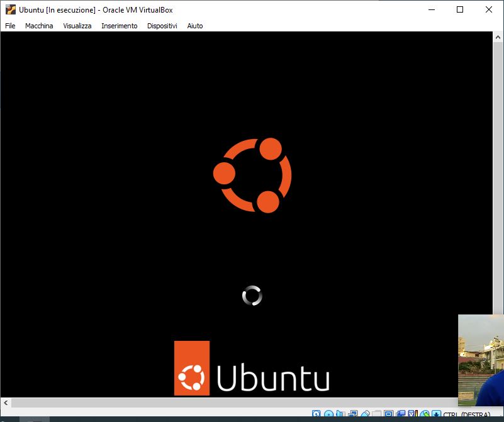
Task: Open the File menu
Action: [10, 26]
